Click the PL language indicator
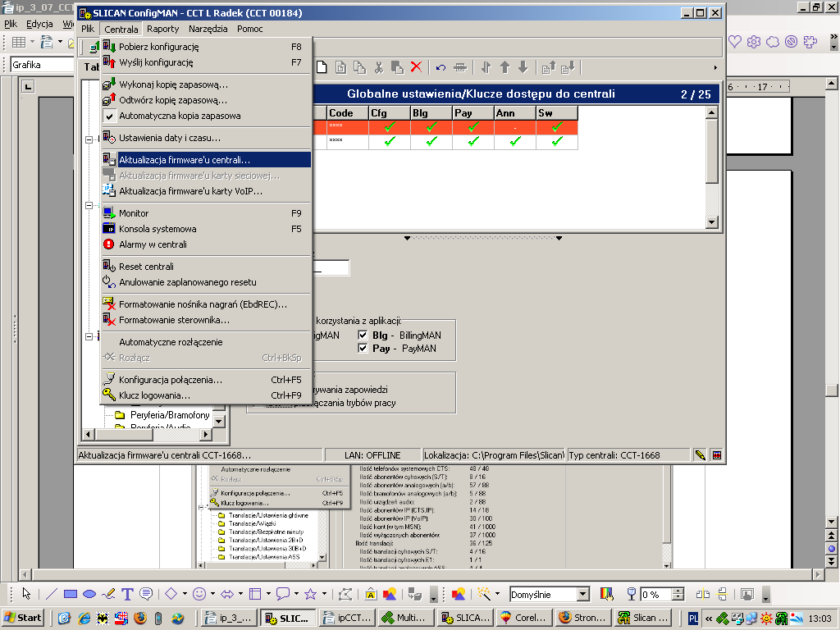The image size is (840, 630). 692,619
